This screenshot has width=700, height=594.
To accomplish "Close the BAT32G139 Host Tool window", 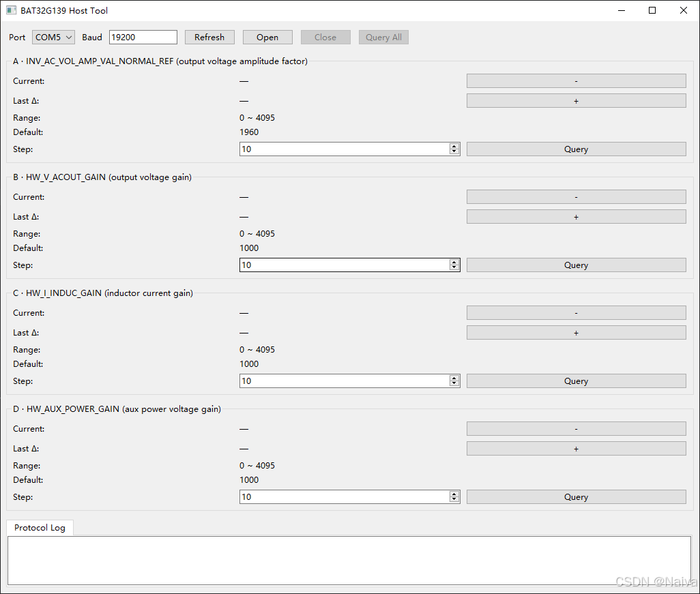I will point(684,10).
